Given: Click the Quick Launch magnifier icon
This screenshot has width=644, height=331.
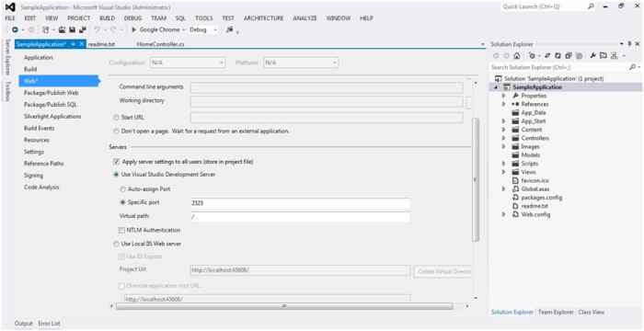Looking at the screenshot, I should [x=591, y=6].
